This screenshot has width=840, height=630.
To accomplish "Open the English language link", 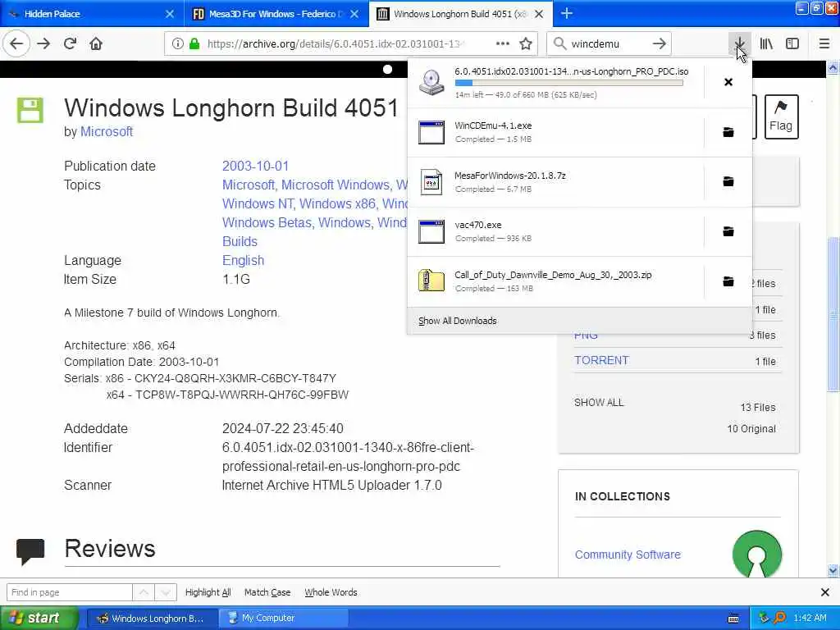I will click(243, 260).
